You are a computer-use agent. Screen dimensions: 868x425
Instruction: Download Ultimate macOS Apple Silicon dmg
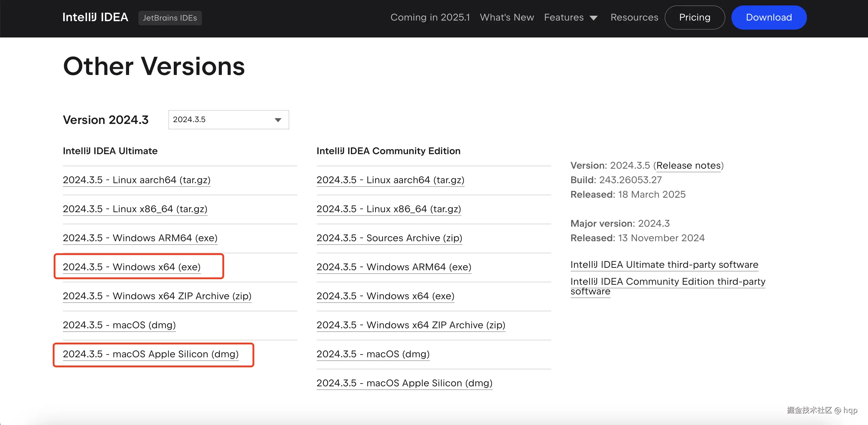[x=151, y=354]
